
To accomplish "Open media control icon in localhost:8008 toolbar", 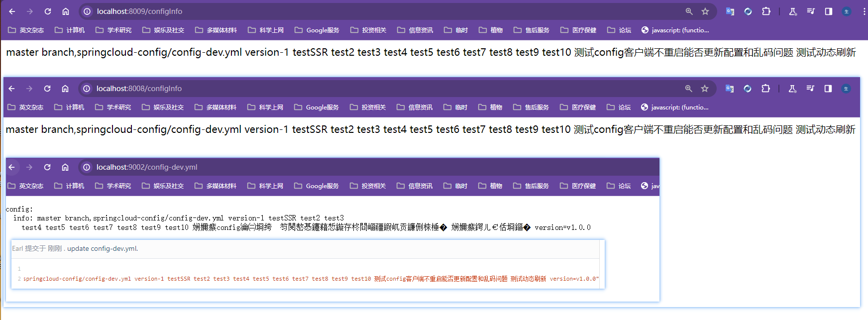I will pyautogui.click(x=810, y=89).
